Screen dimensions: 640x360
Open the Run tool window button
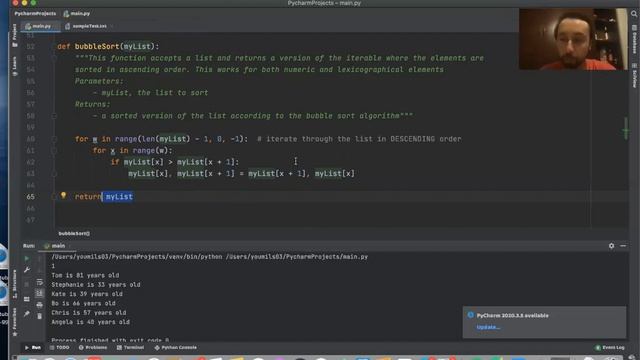[x=33, y=347]
